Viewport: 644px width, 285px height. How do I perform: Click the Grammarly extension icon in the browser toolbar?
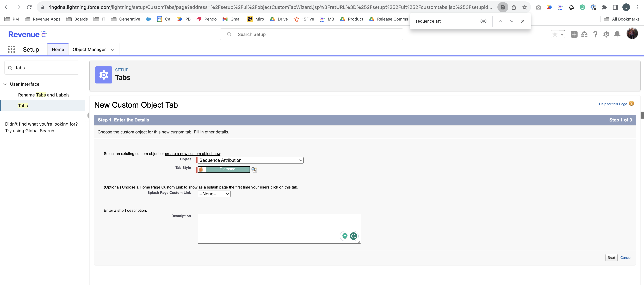point(583,7)
